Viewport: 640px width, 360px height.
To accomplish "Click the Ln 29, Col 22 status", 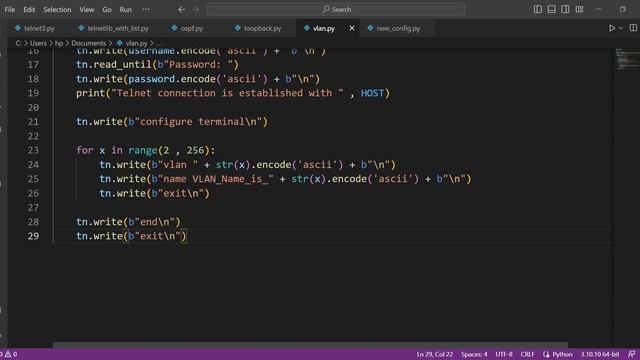I will pos(434,354).
